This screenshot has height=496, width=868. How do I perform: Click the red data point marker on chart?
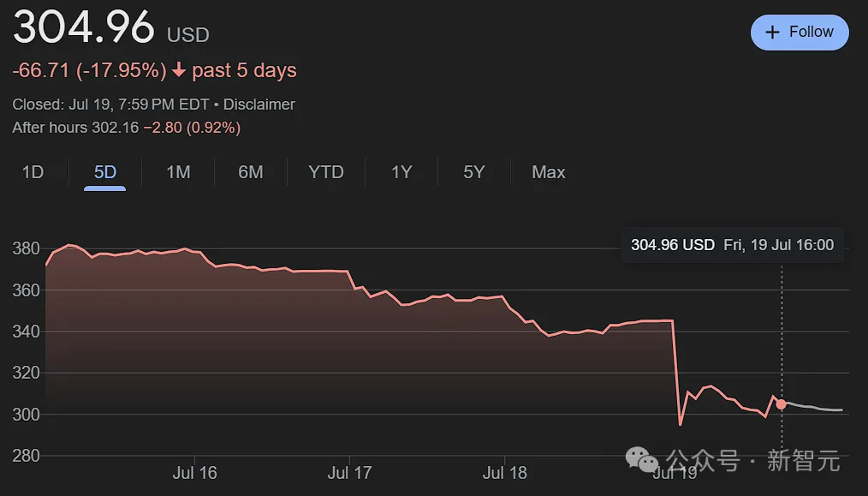pos(781,404)
